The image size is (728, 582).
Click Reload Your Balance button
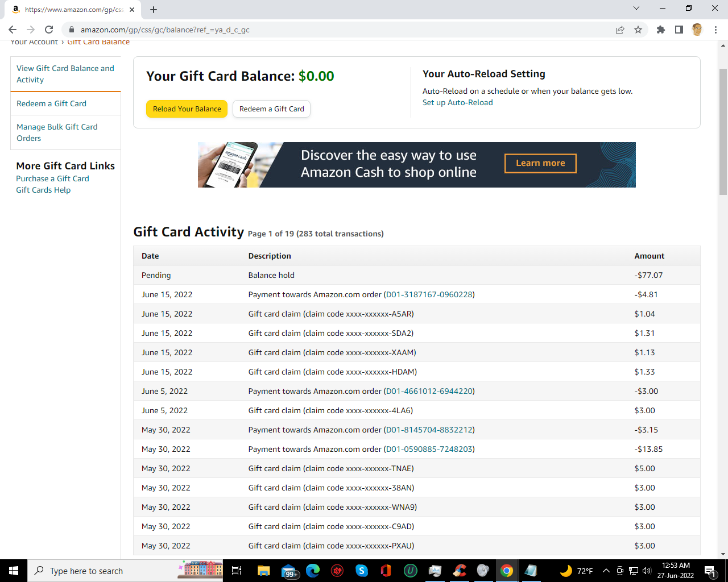pos(187,109)
